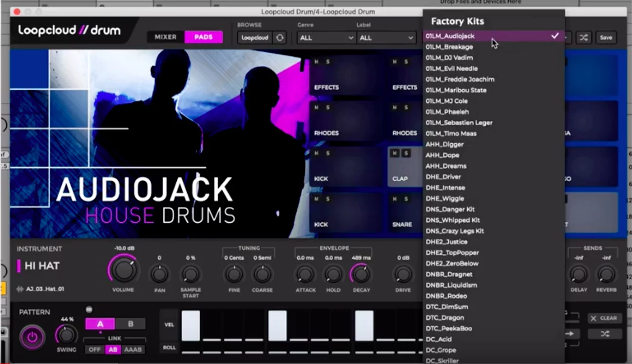Set pattern LINK to AB

point(113,349)
